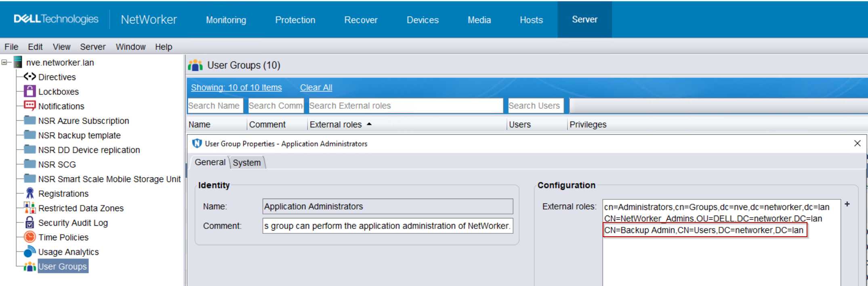Click the Search External roles field
Screen dimensions: 868x286
click(405, 106)
